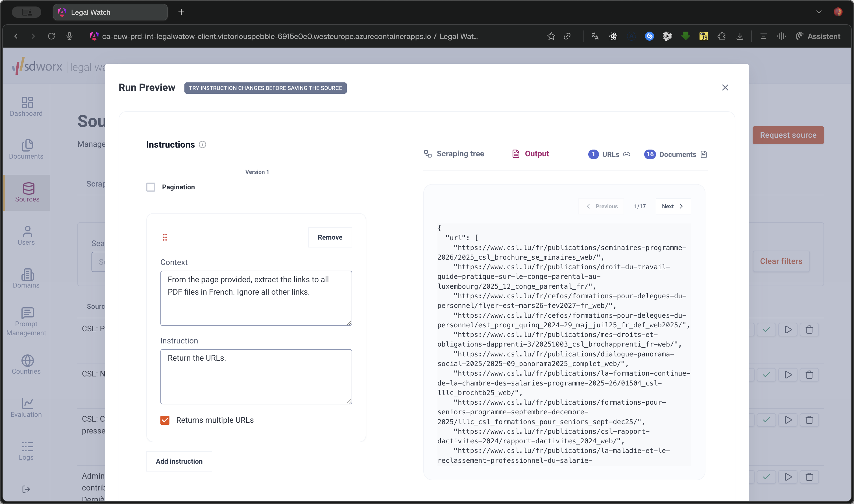The height and width of the screenshot is (504, 854).
Task: Click the logout icon at sidebar bottom
Action: click(26, 489)
